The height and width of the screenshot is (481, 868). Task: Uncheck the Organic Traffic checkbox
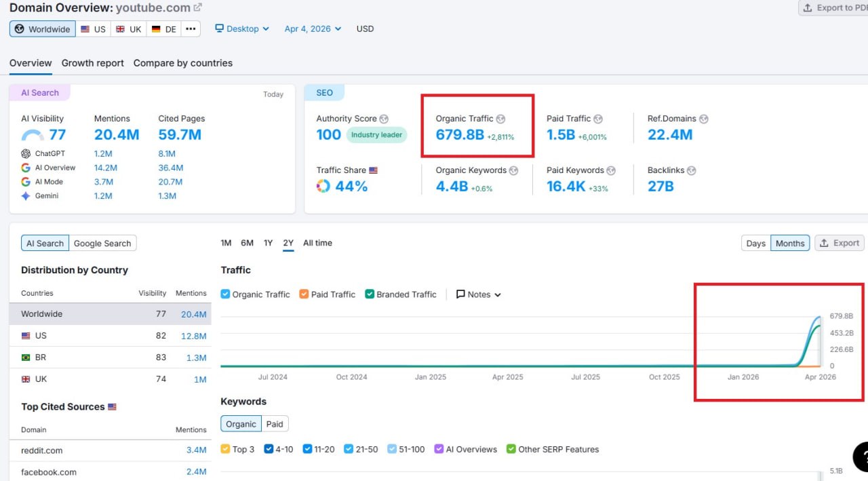(226, 294)
